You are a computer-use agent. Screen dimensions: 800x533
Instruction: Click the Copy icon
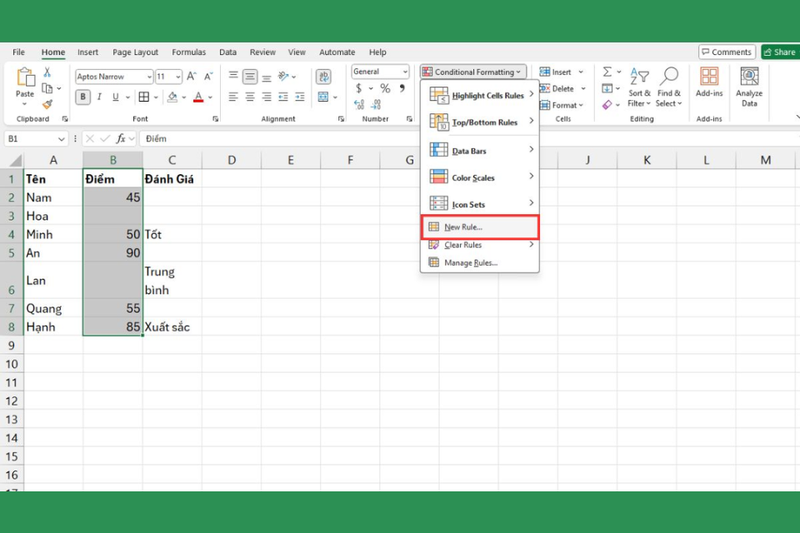47,88
